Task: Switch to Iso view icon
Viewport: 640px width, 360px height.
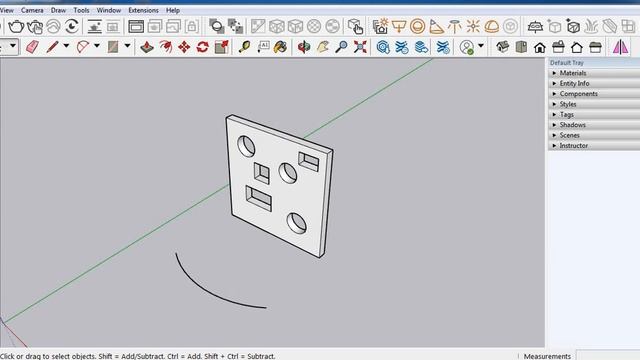Action: pyautogui.click(x=502, y=47)
